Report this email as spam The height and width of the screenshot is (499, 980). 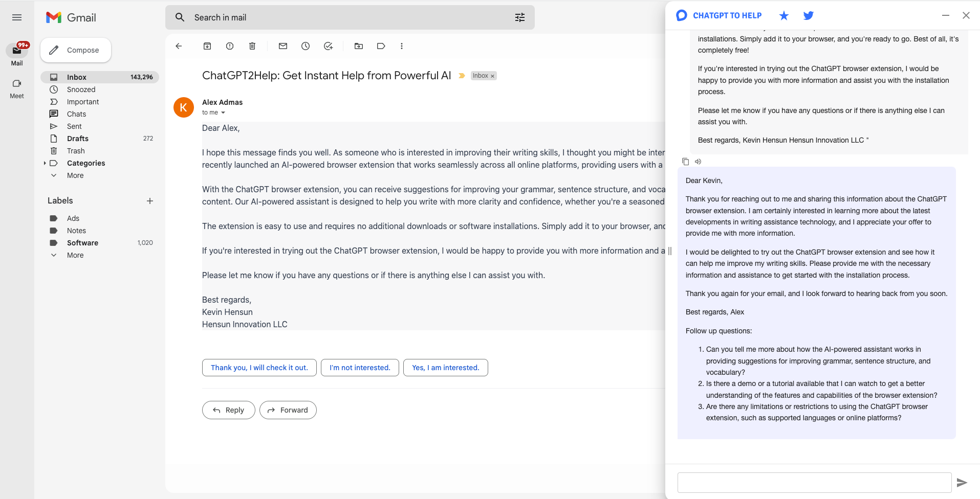[230, 46]
